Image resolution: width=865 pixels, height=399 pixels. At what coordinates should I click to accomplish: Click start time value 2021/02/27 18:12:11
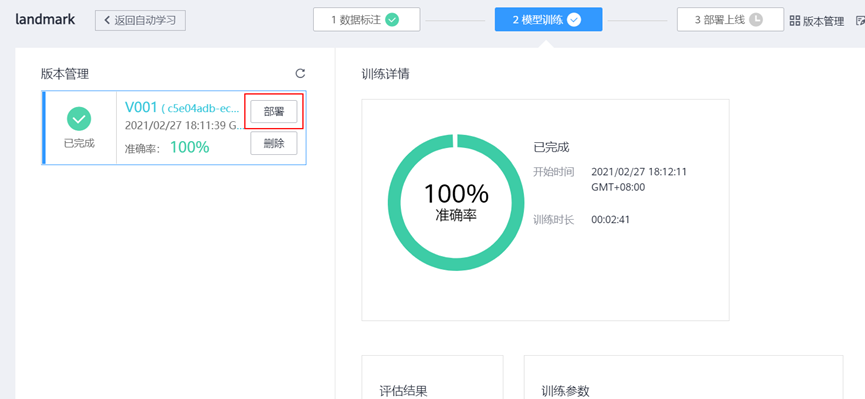pyautogui.click(x=639, y=172)
